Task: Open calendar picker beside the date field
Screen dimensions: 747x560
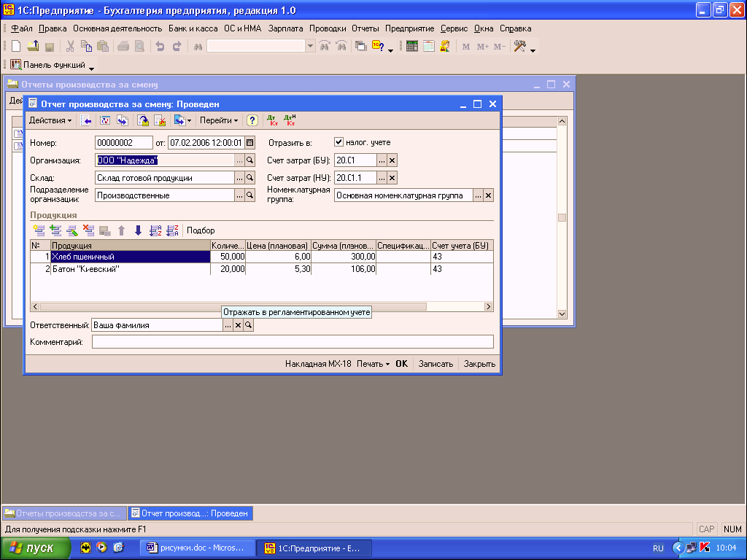Action: (249, 142)
